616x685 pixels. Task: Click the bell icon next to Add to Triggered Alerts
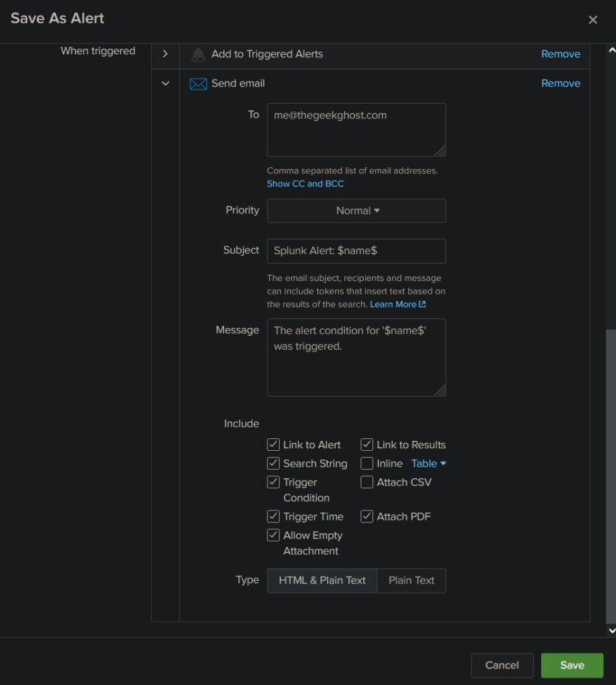(x=197, y=54)
